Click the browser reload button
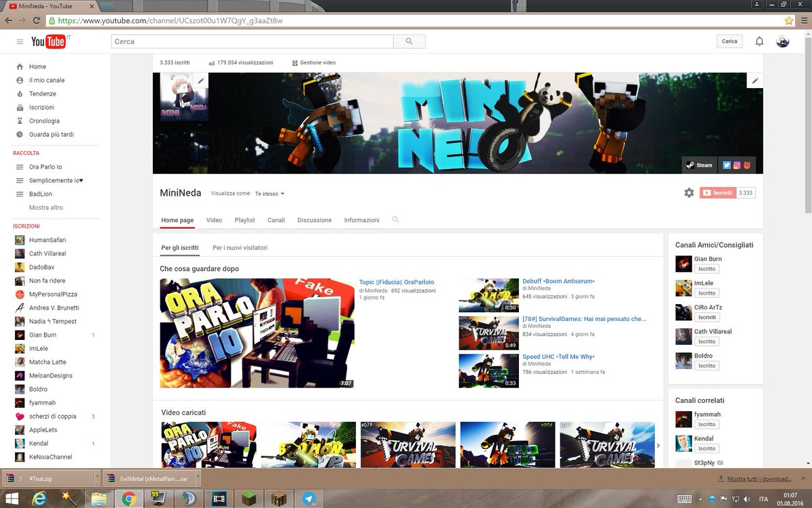 [38, 20]
